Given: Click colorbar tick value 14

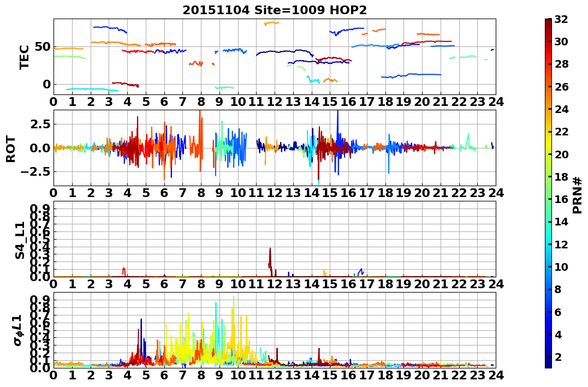Looking at the screenshot, I should (561, 222).
